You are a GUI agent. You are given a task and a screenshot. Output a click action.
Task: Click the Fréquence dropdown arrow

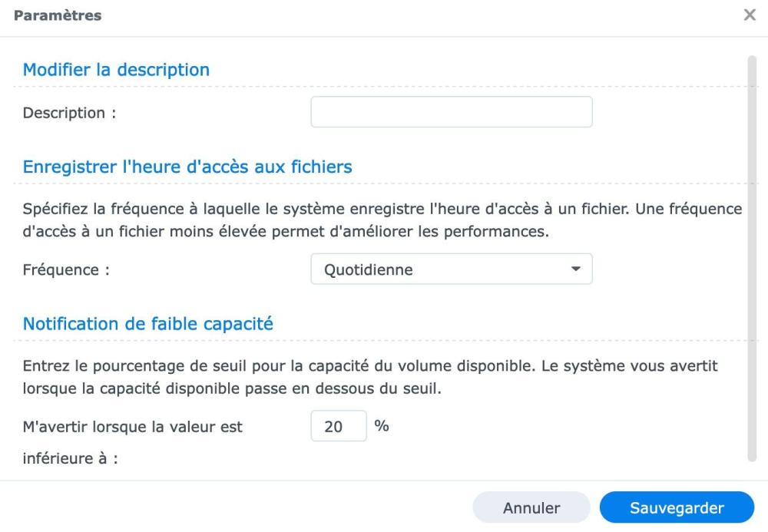click(576, 269)
